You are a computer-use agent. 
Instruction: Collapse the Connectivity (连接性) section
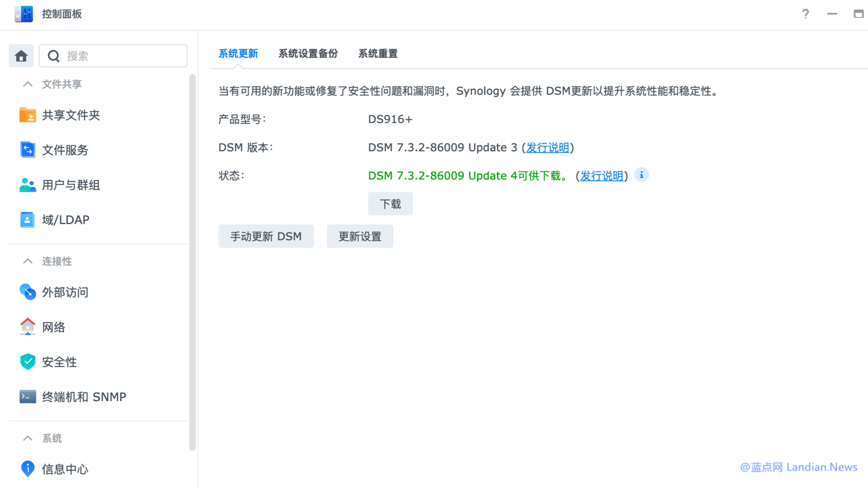(x=28, y=261)
